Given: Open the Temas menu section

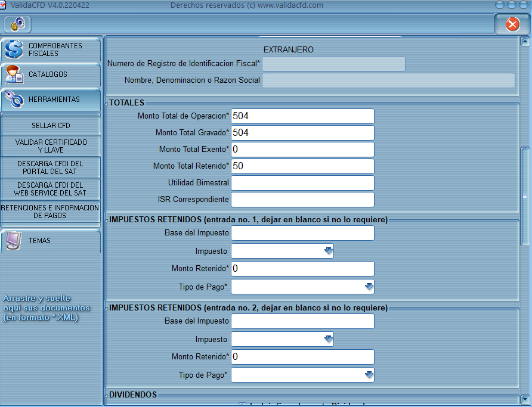Looking at the screenshot, I should point(51,241).
